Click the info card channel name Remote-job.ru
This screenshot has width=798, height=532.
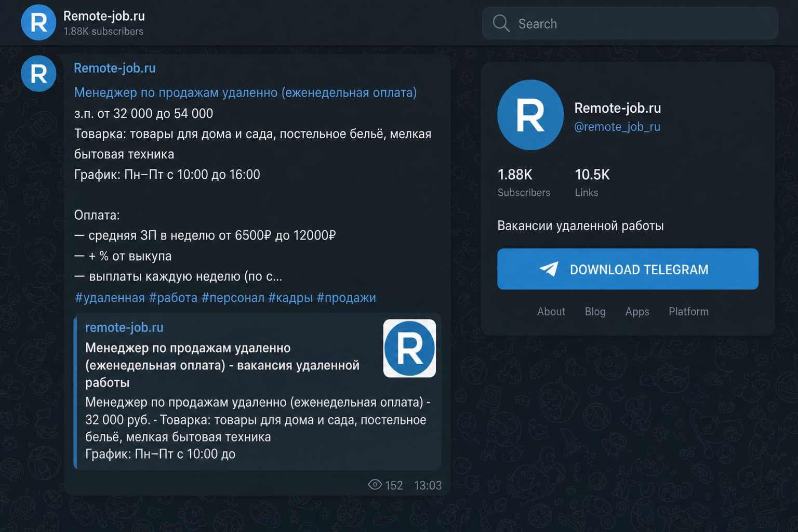click(x=617, y=108)
